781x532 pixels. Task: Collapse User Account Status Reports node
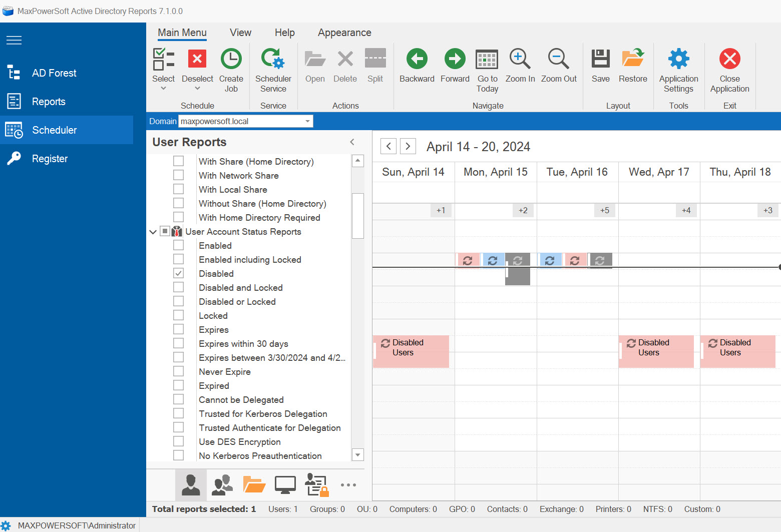tap(153, 232)
